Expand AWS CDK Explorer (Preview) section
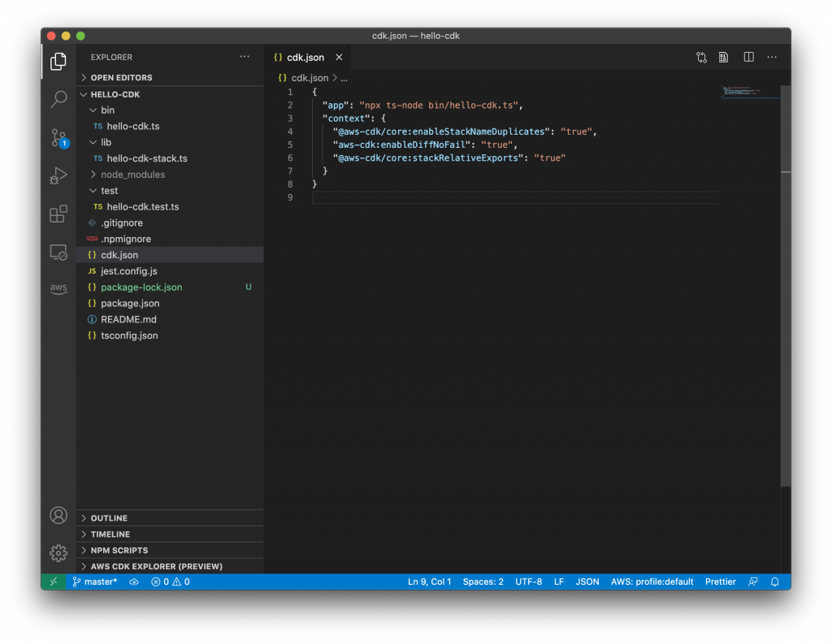 pos(171,566)
